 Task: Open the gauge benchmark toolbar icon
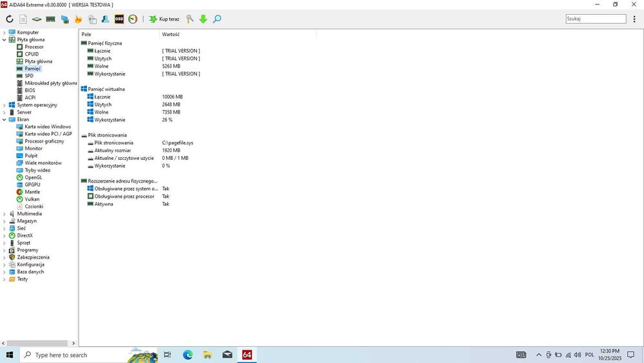pos(133,19)
